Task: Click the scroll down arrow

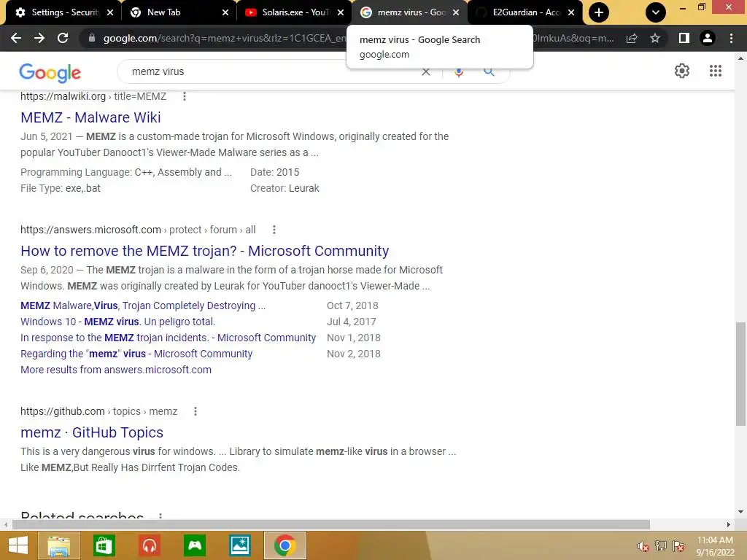Action: pos(740,513)
